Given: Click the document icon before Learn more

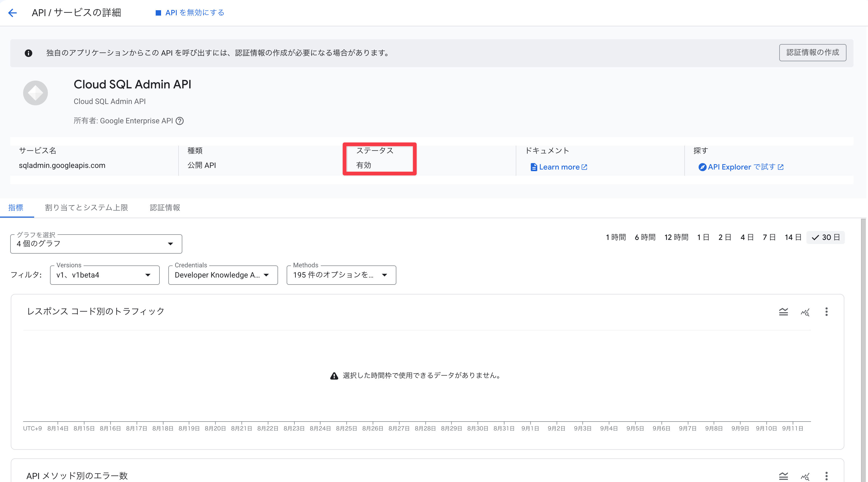Looking at the screenshot, I should pyautogui.click(x=534, y=167).
